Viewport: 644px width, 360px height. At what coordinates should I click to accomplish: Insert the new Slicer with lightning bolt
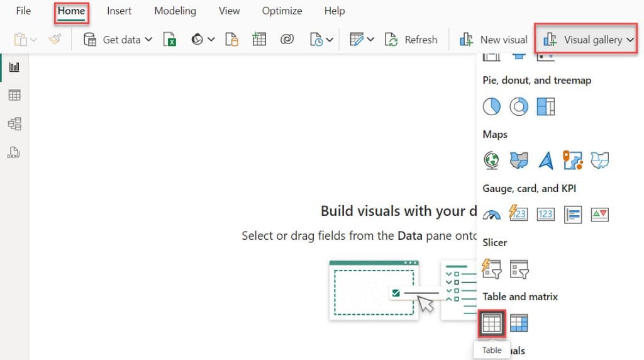click(x=492, y=269)
